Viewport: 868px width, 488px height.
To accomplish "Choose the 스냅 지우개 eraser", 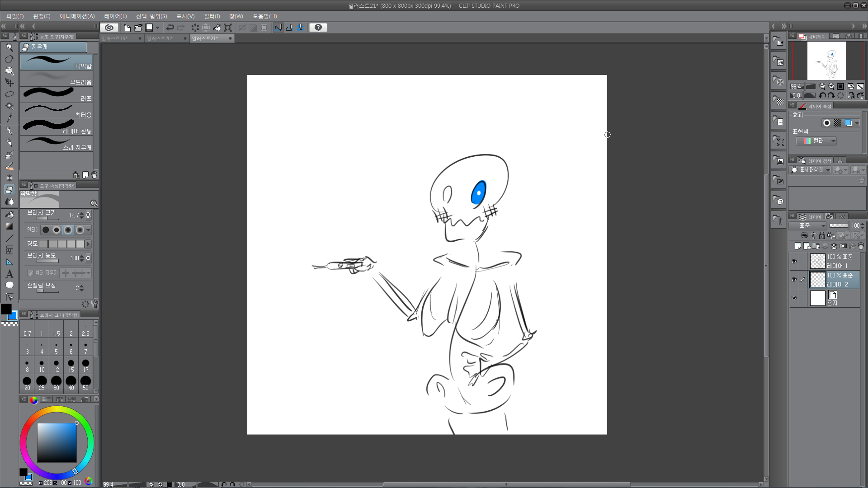I will [x=57, y=144].
